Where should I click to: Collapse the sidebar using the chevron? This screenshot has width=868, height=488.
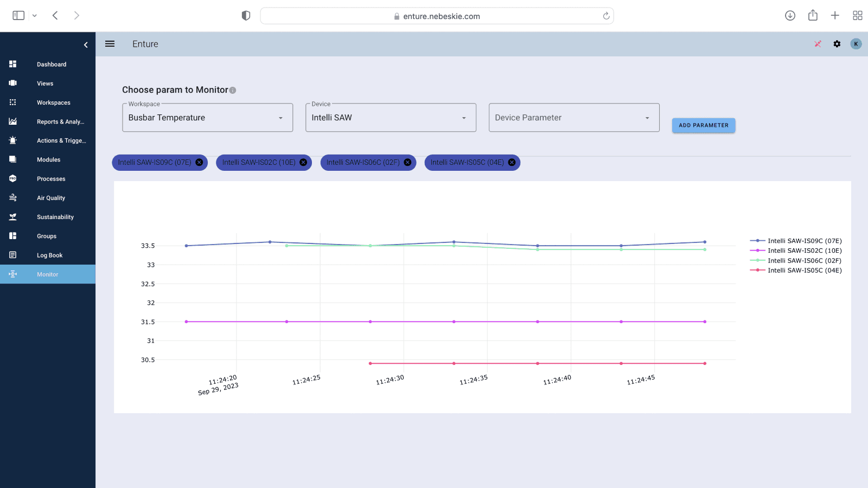[85, 44]
